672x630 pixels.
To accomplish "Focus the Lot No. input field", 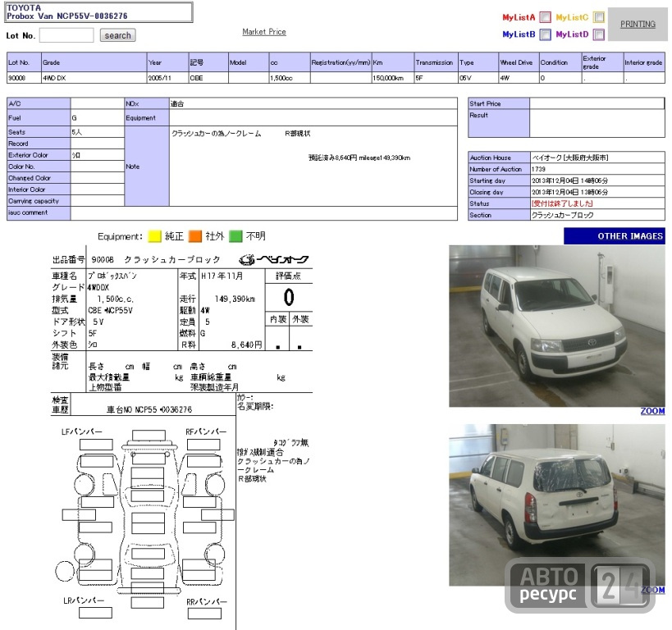I will coord(66,35).
